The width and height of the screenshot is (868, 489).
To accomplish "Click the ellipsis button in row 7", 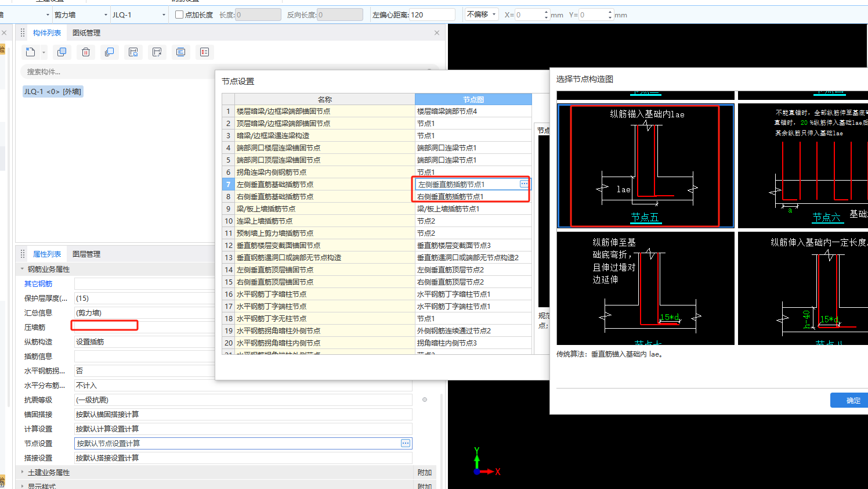I will click(524, 184).
